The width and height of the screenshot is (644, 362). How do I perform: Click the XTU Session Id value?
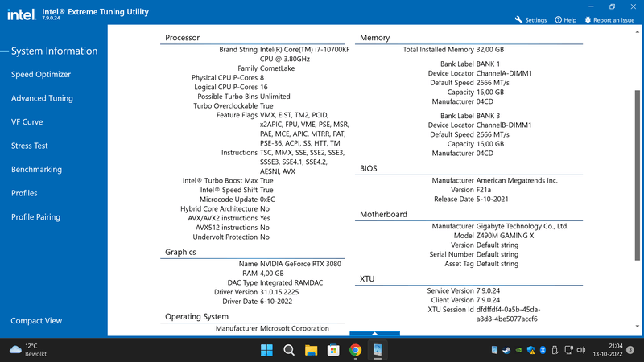(508, 314)
